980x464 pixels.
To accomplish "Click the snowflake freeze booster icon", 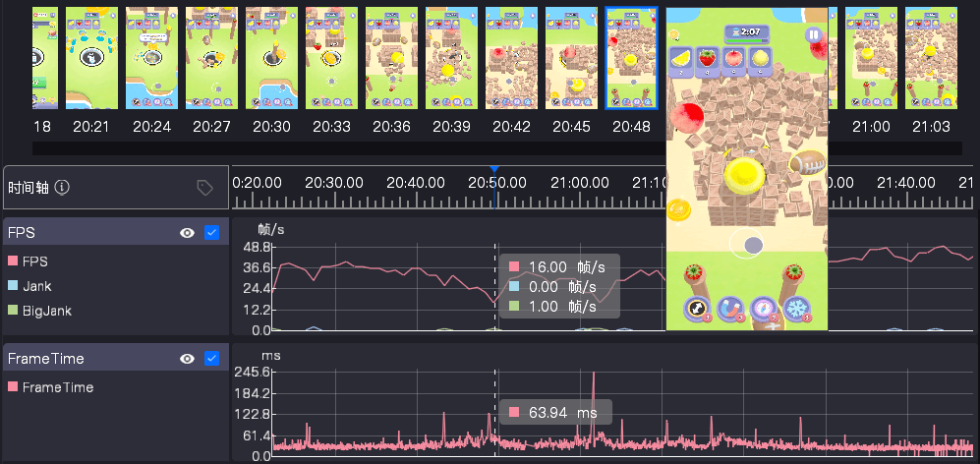I will click(x=797, y=309).
